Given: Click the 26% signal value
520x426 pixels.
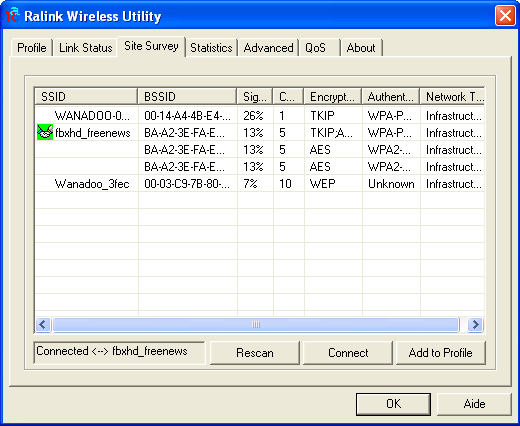Looking at the screenshot, I should [x=253, y=116].
